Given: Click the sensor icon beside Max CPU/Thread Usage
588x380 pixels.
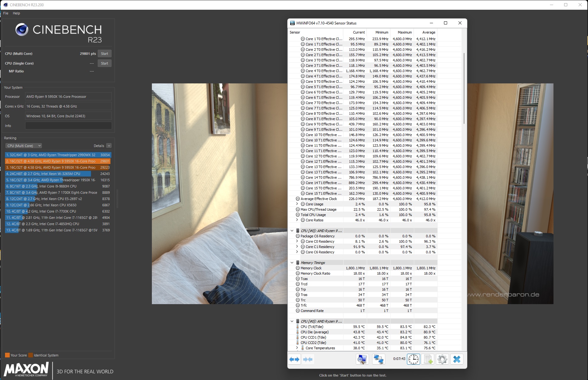Looking at the screenshot, I should coord(298,209).
